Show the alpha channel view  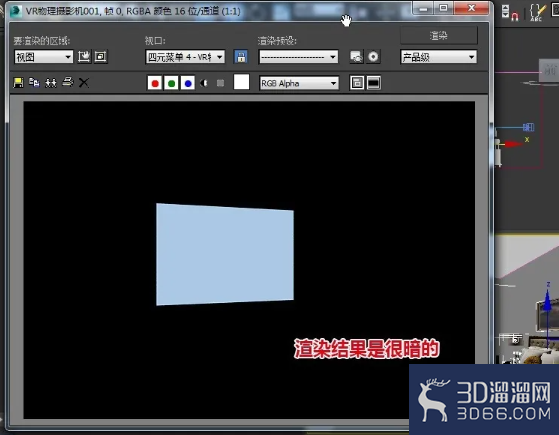click(204, 83)
